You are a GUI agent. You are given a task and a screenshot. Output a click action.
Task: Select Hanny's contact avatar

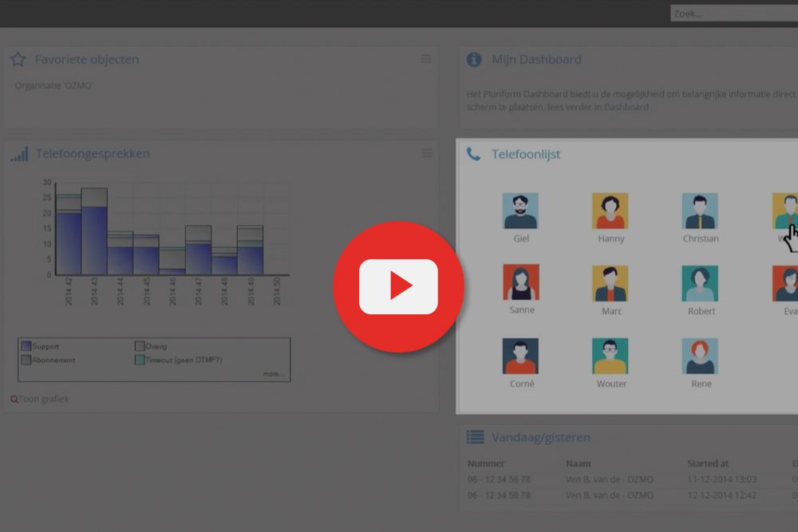[610, 211]
